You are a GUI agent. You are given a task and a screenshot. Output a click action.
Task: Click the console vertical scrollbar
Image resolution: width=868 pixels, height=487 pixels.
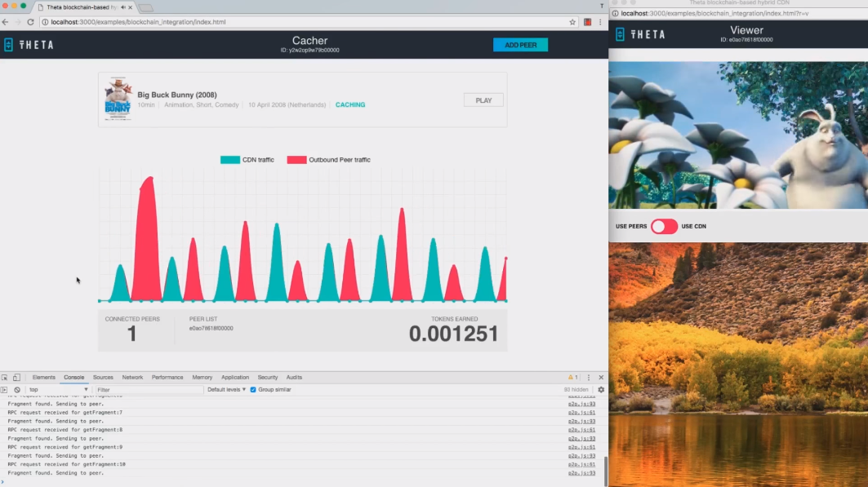click(606, 470)
